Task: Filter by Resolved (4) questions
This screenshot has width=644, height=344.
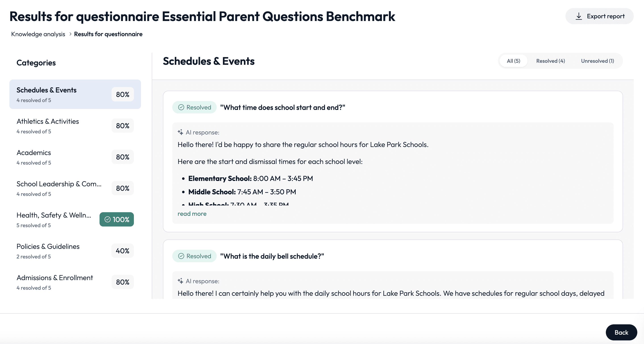Action: click(x=551, y=61)
